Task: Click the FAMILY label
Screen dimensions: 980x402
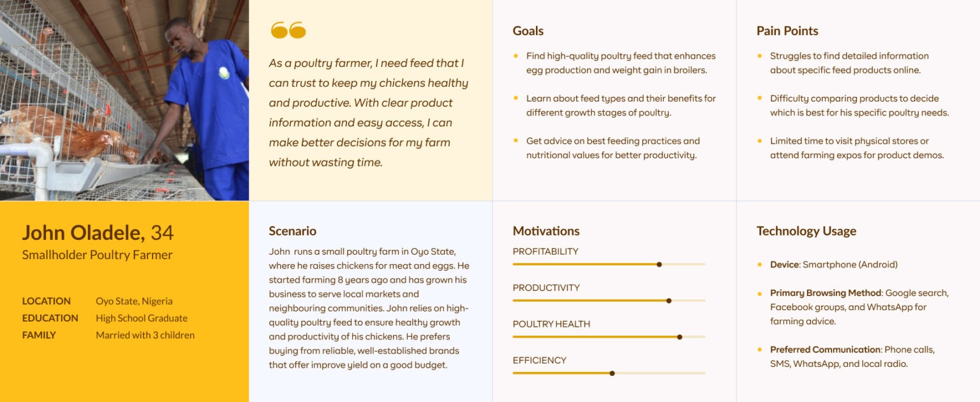Action: click(39, 335)
